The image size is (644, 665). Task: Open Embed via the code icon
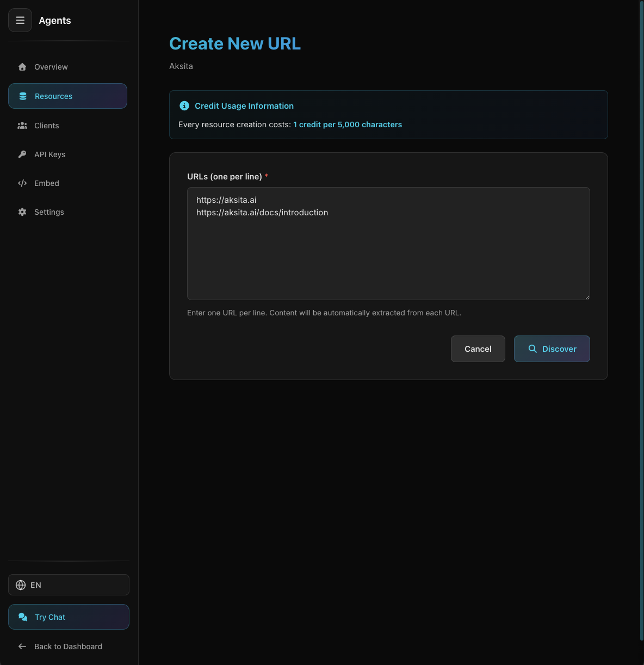pos(22,183)
